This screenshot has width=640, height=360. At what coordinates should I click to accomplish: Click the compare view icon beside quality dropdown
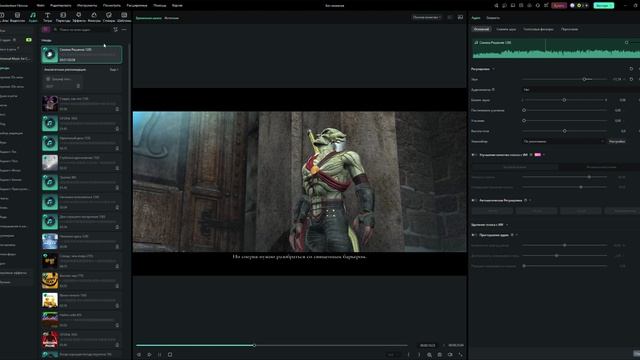pyautogui.click(x=450, y=17)
